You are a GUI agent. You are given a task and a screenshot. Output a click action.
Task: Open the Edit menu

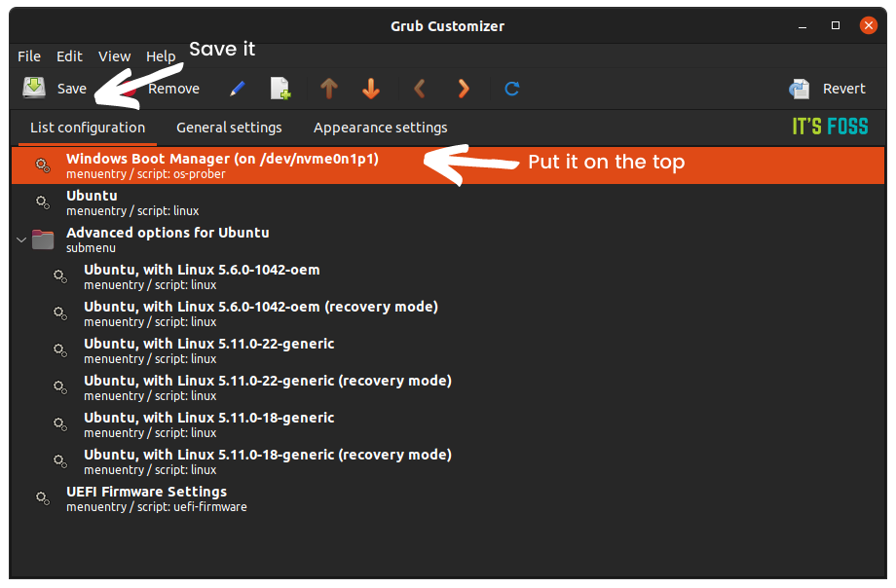pyautogui.click(x=69, y=56)
